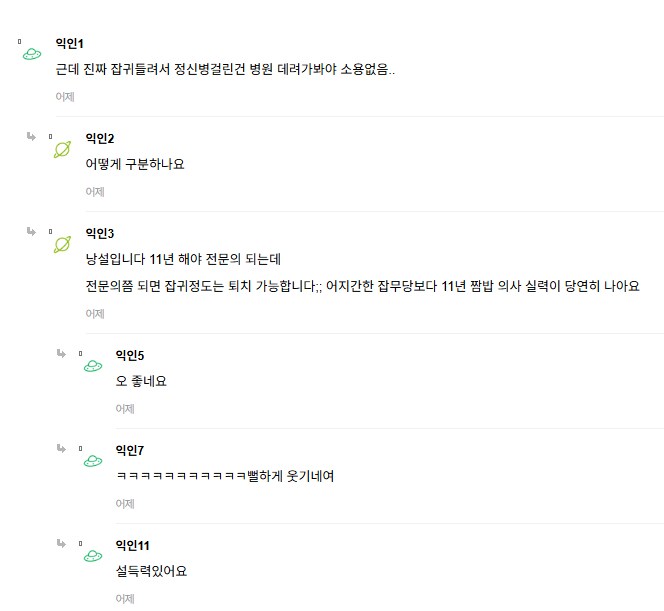This screenshot has height=611, width=664.
Task: Click the planet avatar of 익인2
Action: [62, 149]
